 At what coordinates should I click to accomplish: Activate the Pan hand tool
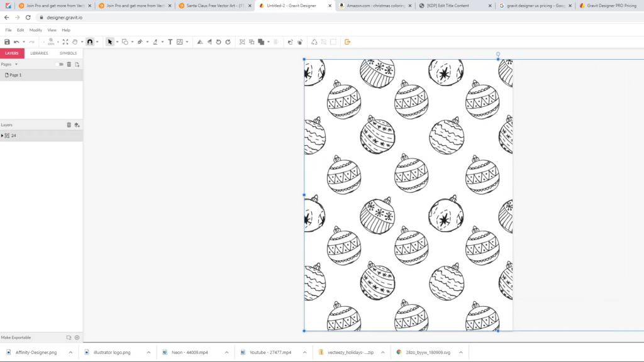click(x=75, y=42)
